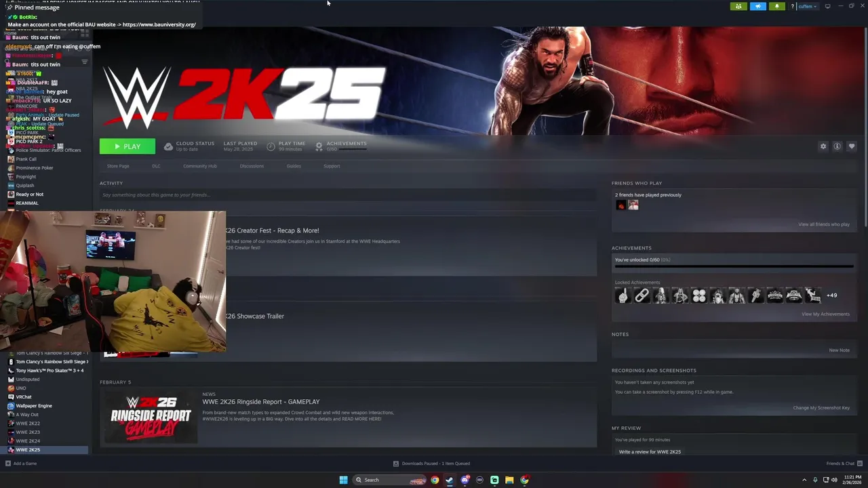
Task: Open the Discussions tab
Action: point(252,166)
